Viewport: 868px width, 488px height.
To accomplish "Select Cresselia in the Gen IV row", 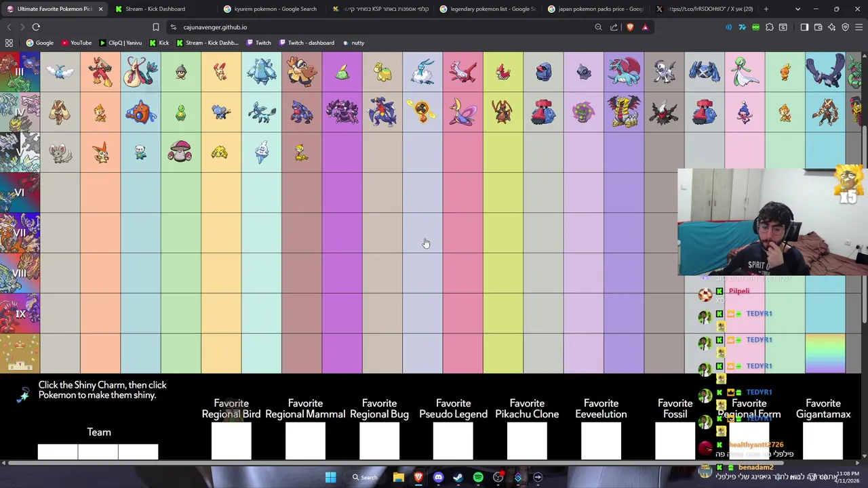I will pyautogui.click(x=462, y=113).
